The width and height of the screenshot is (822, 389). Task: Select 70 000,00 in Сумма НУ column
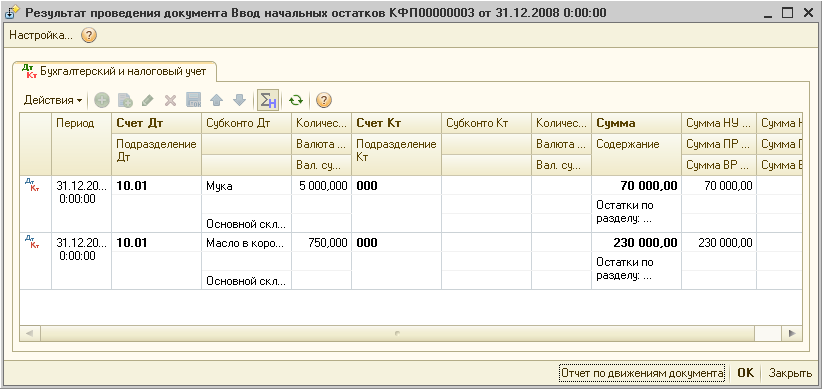[x=719, y=186]
